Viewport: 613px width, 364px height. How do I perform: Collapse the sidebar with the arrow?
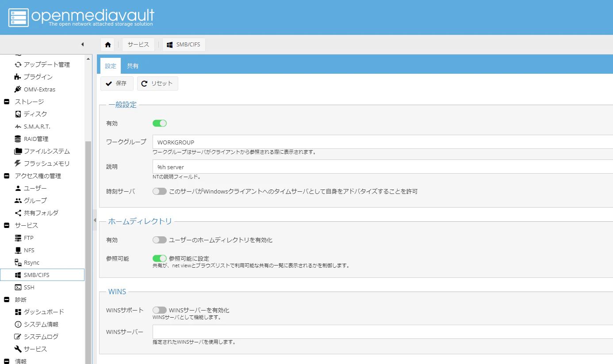point(82,44)
